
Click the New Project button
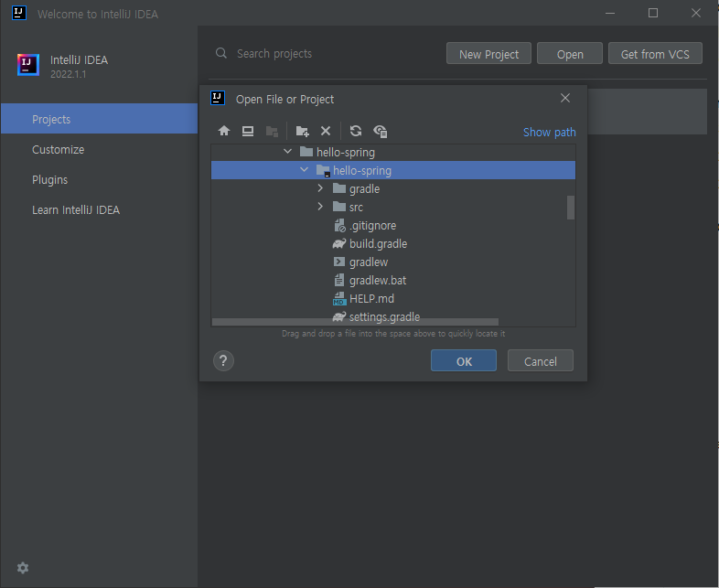tap(488, 54)
